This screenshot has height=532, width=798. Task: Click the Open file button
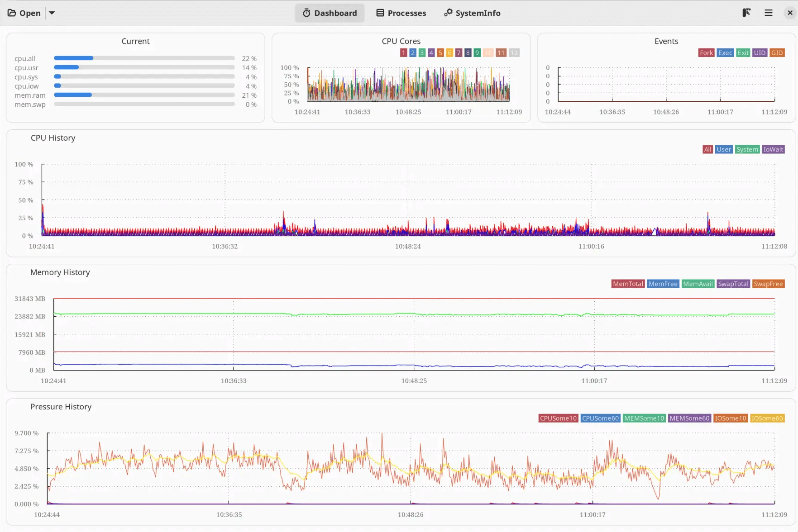pos(24,13)
